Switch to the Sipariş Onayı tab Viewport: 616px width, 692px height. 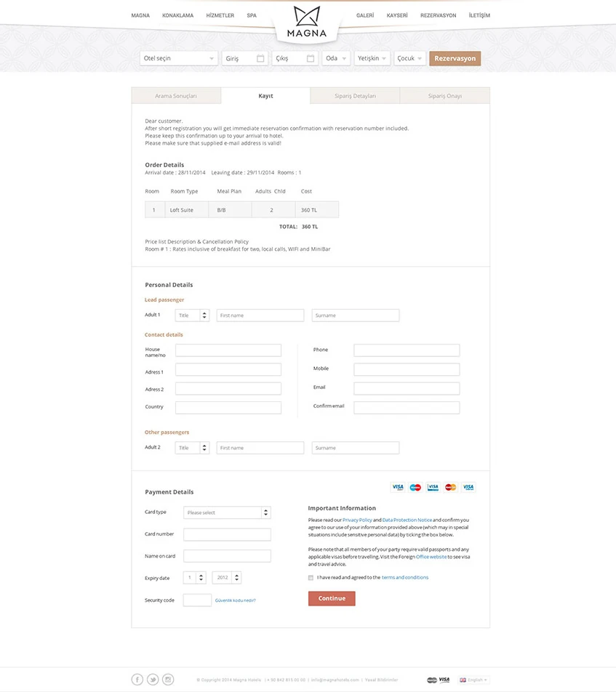click(444, 96)
